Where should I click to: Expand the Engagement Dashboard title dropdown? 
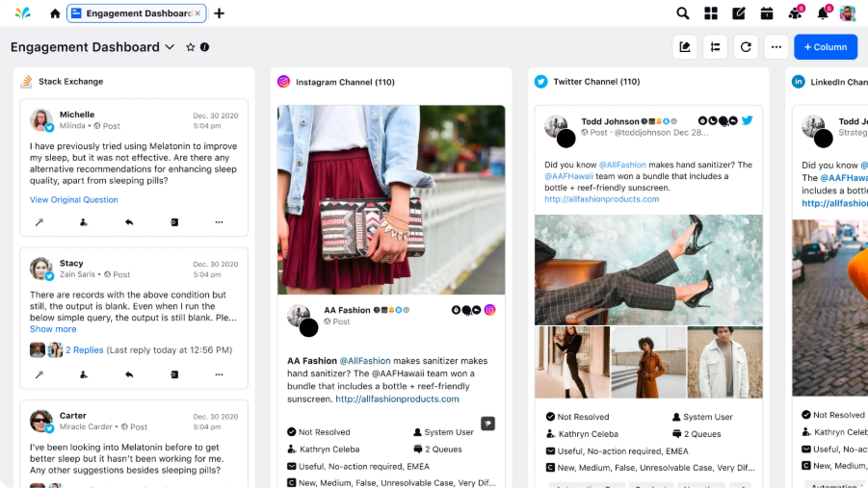[170, 47]
